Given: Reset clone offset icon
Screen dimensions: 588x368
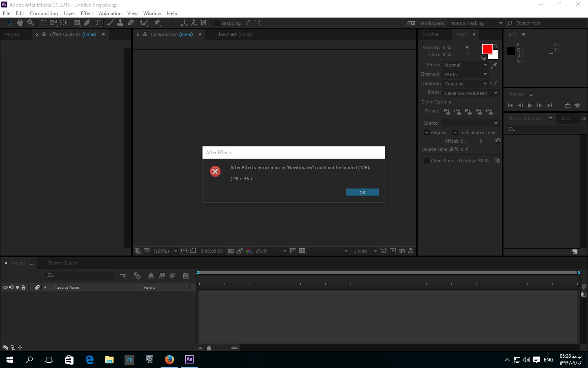Looking at the screenshot, I should (x=498, y=141).
